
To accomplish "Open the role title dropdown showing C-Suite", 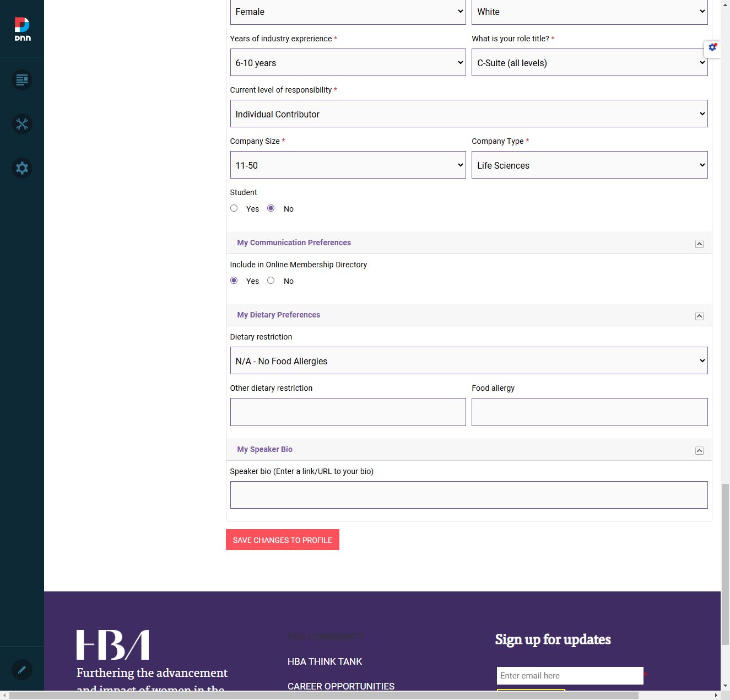I will (x=590, y=62).
